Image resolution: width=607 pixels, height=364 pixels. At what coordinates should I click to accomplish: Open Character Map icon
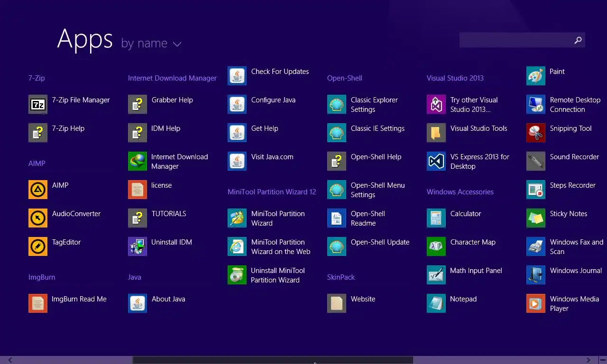click(x=436, y=246)
